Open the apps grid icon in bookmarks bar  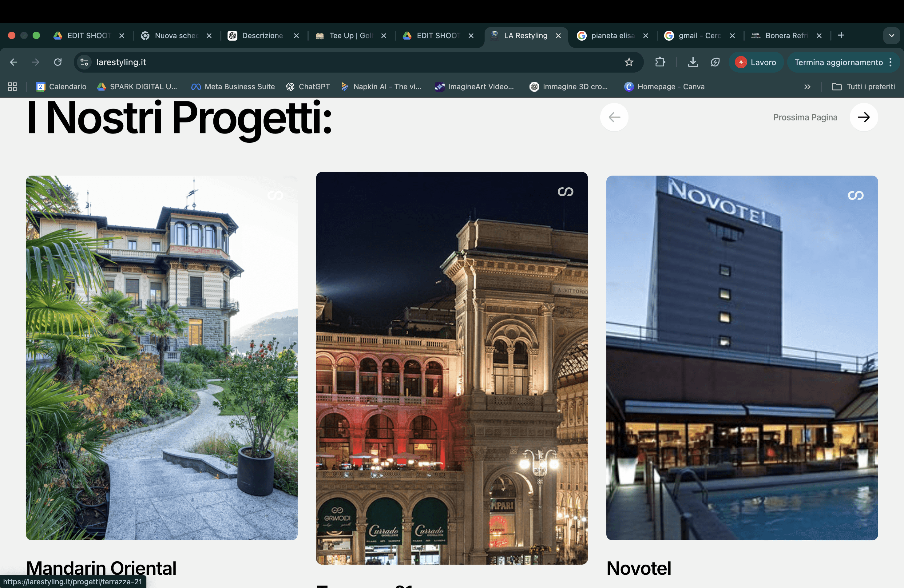pyautogui.click(x=12, y=87)
